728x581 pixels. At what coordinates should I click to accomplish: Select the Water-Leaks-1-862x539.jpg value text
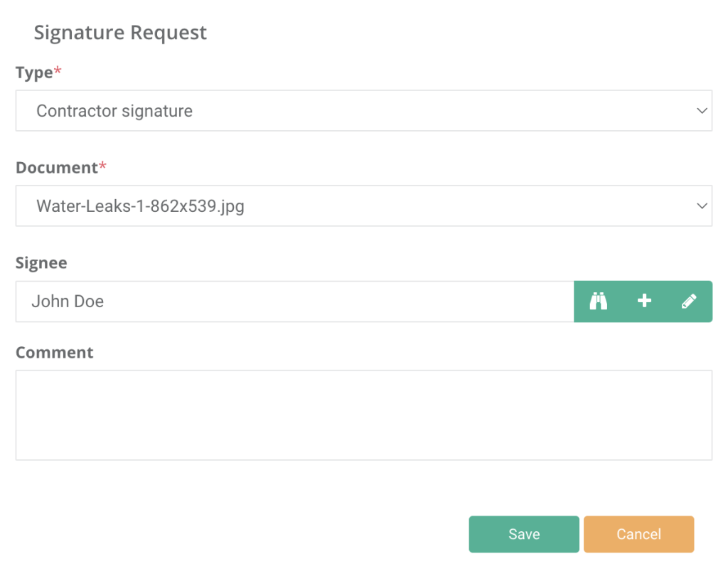pyautogui.click(x=140, y=206)
